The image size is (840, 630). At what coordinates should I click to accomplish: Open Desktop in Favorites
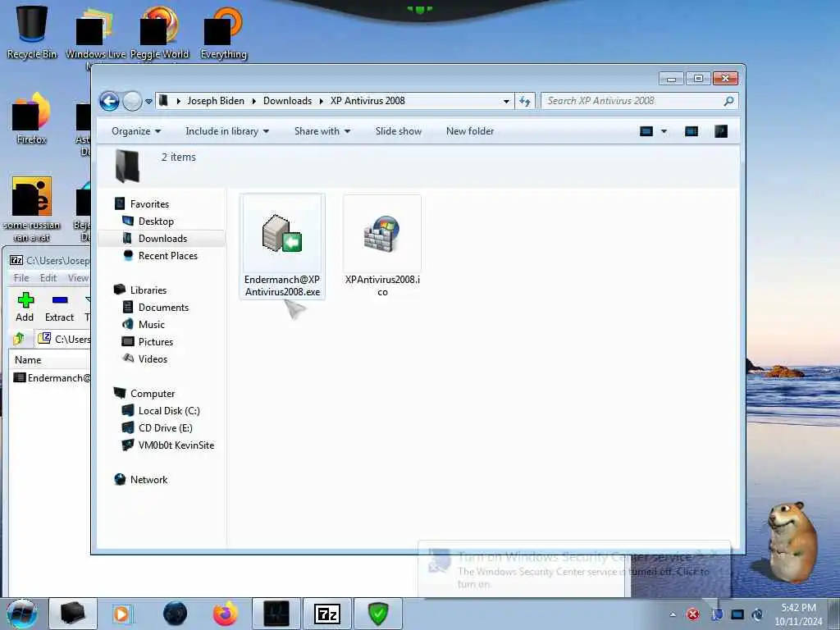(156, 221)
